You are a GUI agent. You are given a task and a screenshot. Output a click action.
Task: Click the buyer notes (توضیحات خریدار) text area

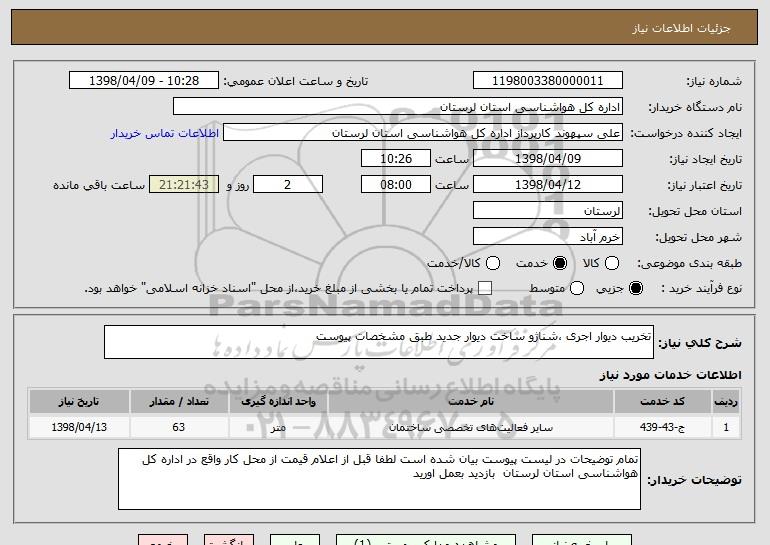[x=379, y=479]
